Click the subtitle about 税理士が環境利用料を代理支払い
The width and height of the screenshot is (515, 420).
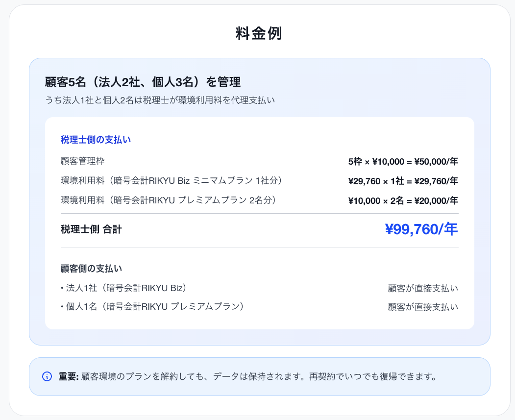(160, 100)
